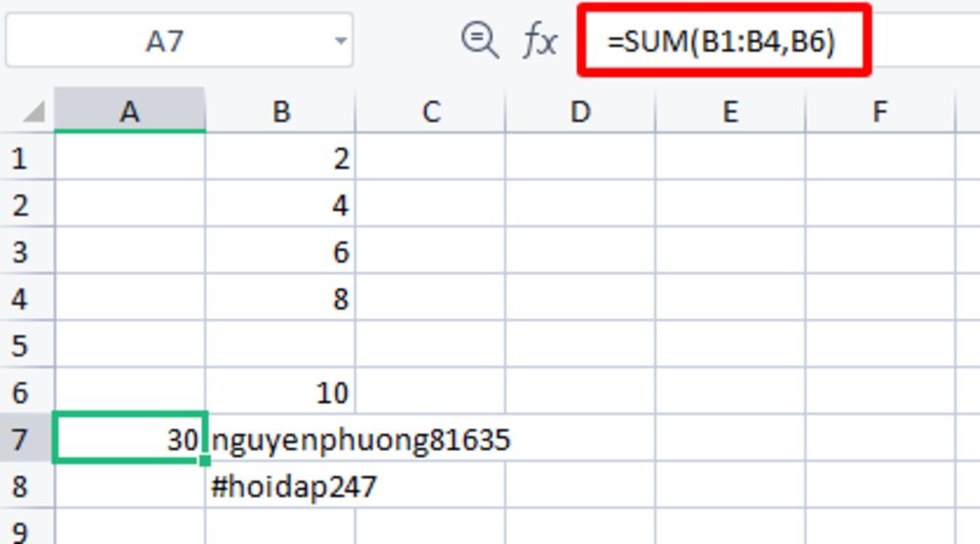Click cell A7 showing 30
The image size is (980, 544).
tap(129, 440)
